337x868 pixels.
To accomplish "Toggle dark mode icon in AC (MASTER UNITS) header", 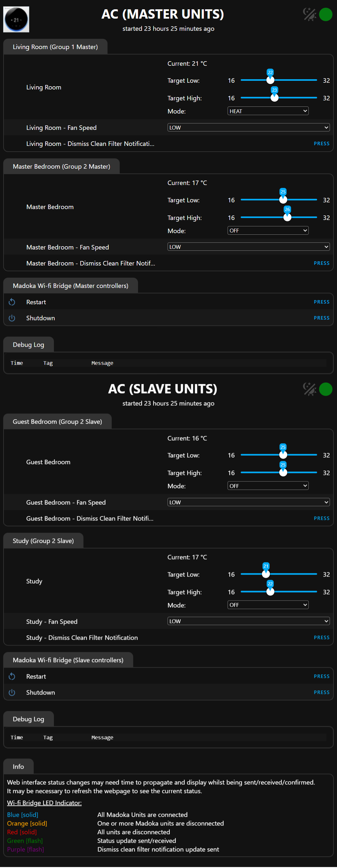I will [309, 14].
